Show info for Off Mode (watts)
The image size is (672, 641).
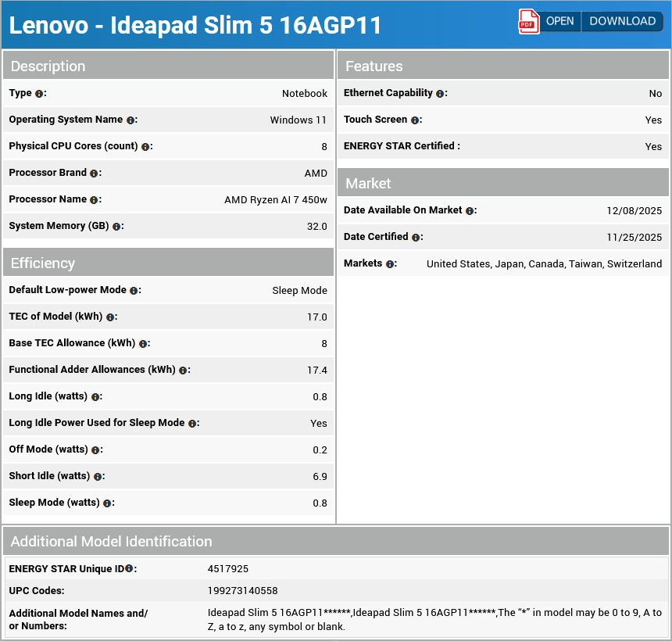pyautogui.click(x=95, y=450)
